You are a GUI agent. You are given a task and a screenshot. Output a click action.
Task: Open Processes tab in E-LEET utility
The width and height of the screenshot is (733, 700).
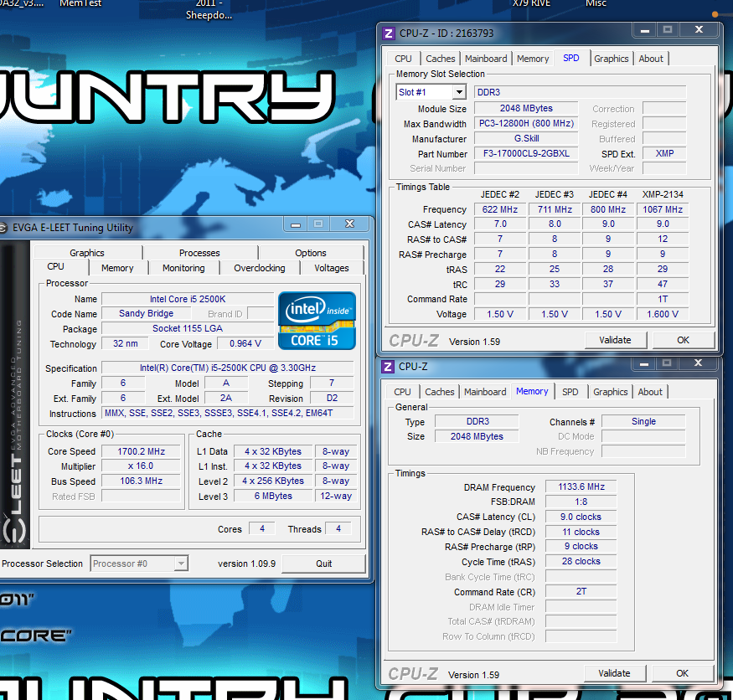[x=199, y=253]
